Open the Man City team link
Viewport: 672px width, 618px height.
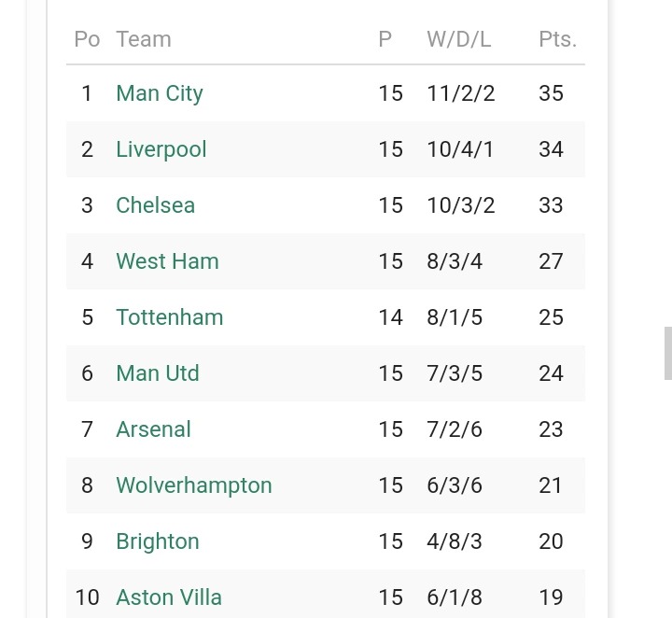pyautogui.click(x=160, y=93)
